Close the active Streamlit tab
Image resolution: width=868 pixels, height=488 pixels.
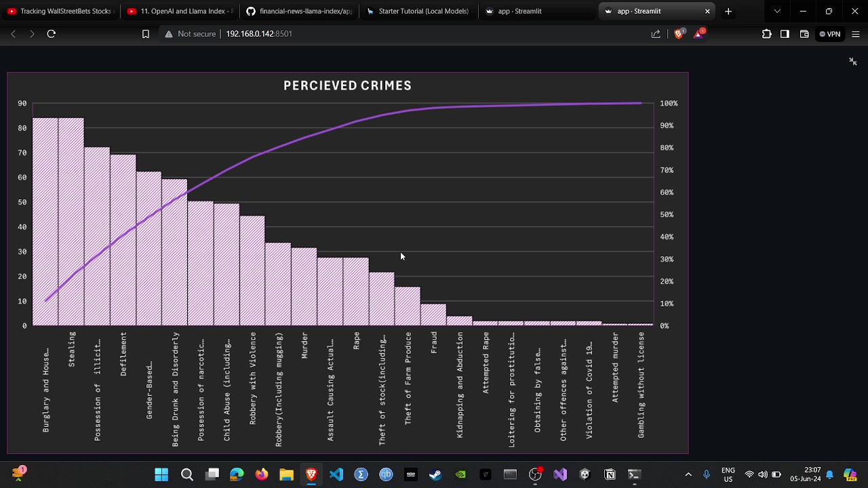pos(707,11)
